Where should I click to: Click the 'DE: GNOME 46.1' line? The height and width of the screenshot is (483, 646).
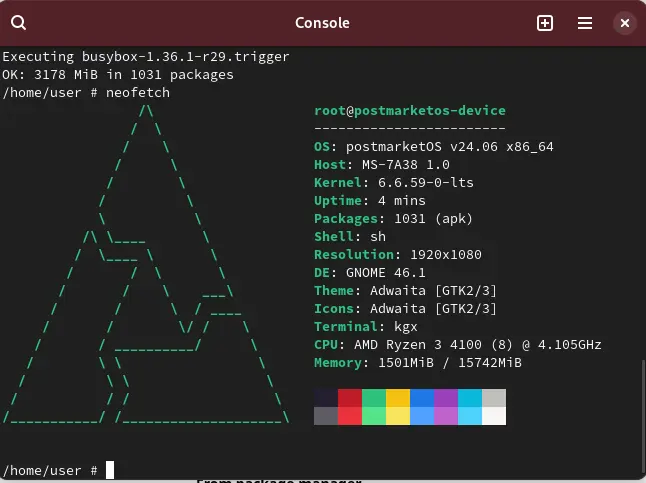pos(370,273)
